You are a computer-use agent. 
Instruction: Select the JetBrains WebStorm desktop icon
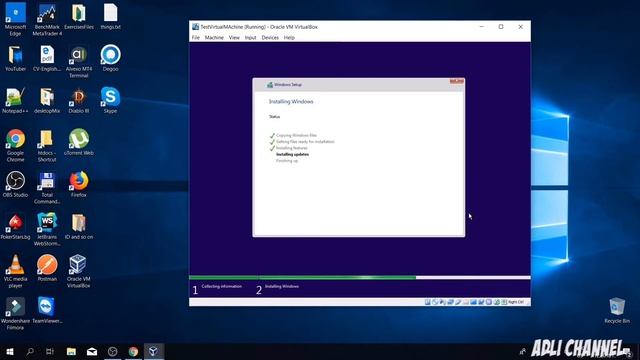(47, 229)
